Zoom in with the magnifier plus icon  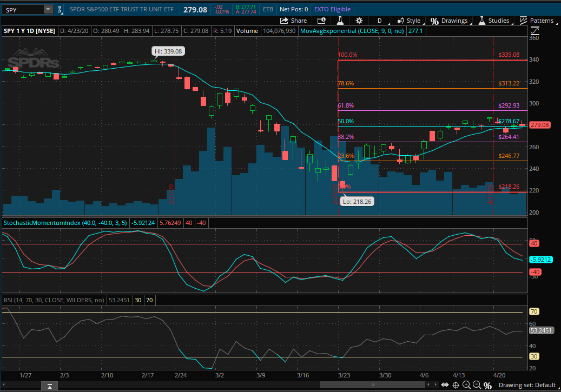pos(466,385)
